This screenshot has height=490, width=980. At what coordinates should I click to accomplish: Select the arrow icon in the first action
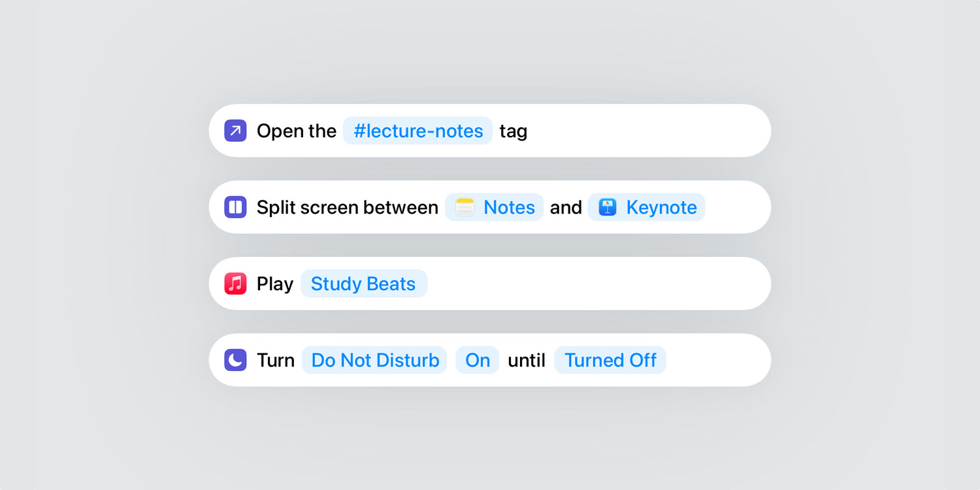tap(235, 131)
